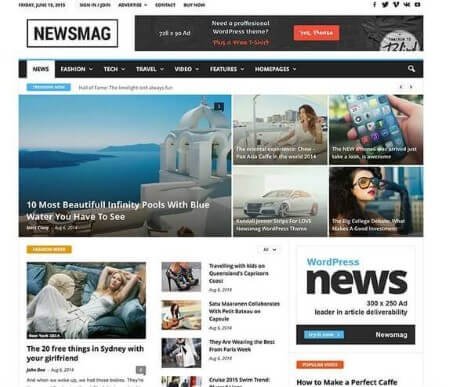Open the All filter dropdown
This screenshot has width=450, height=387.
(x=269, y=250)
